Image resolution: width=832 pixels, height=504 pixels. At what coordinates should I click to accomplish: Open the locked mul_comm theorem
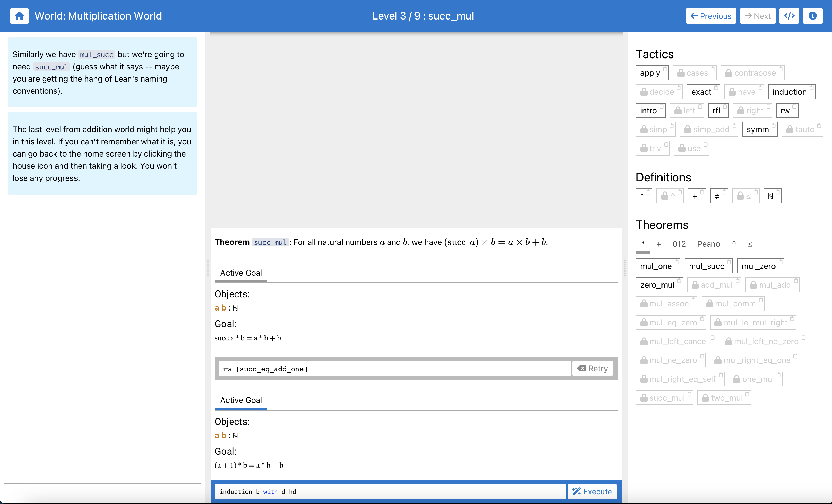(x=733, y=303)
